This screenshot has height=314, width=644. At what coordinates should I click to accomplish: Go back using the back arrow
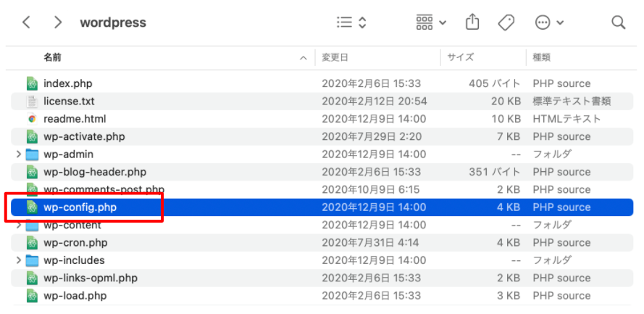pyautogui.click(x=27, y=22)
